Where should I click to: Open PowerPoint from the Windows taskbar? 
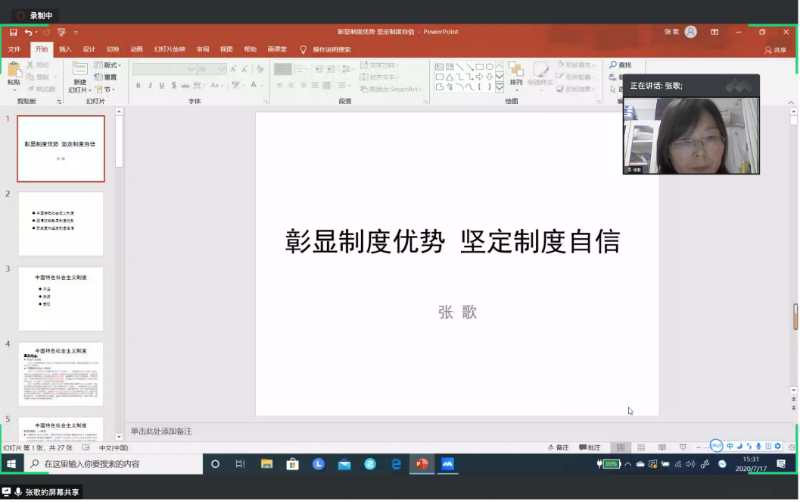point(422,464)
